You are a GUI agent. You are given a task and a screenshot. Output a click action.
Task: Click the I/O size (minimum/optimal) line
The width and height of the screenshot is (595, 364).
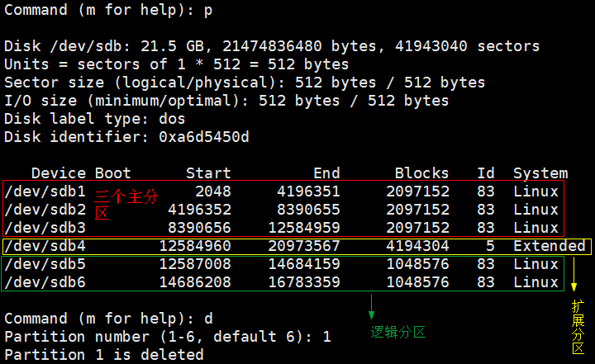[x=226, y=101]
